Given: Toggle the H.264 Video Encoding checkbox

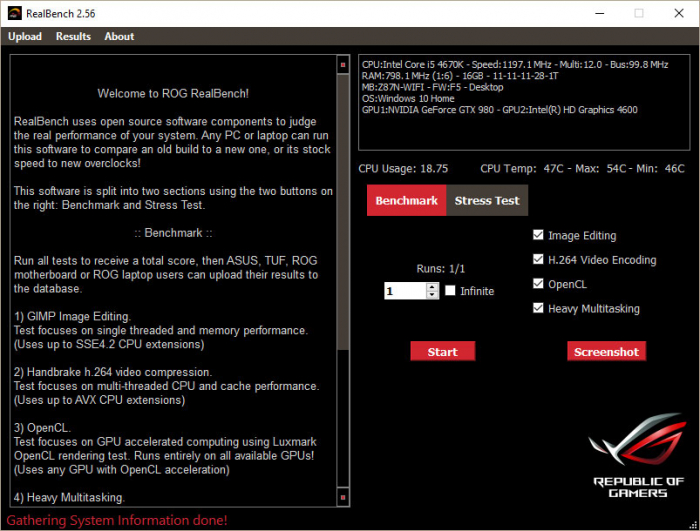Looking at the screenshot, I should coord(539,260).
